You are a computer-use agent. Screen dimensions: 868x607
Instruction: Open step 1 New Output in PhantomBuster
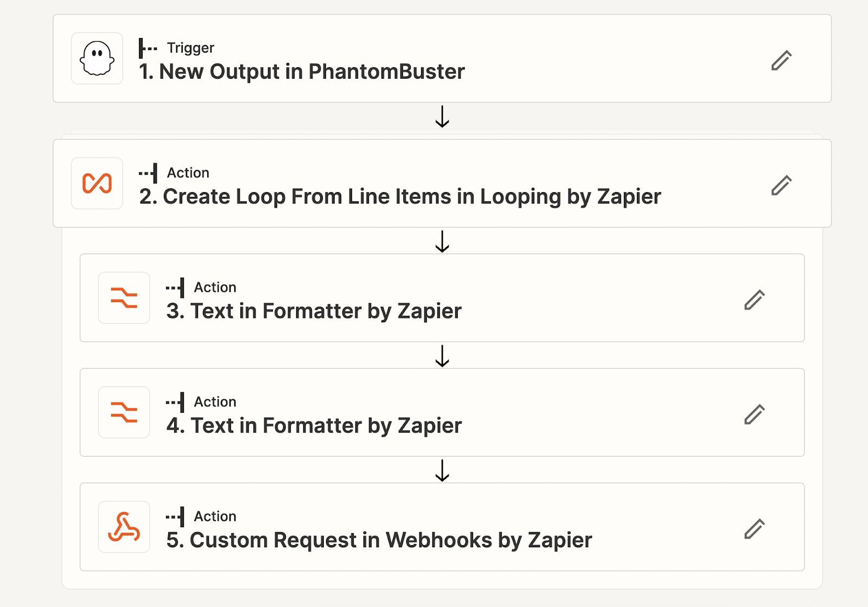(x=302, y=72)
